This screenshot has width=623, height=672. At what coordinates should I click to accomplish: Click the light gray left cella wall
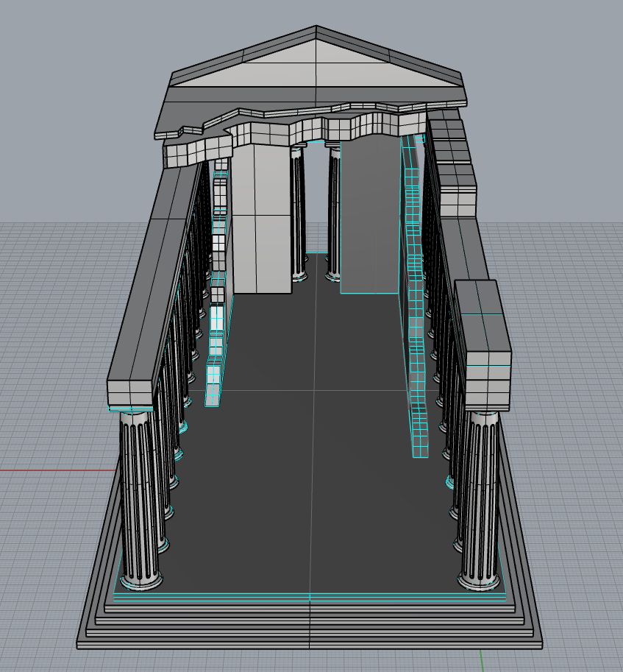click(256, 221)
